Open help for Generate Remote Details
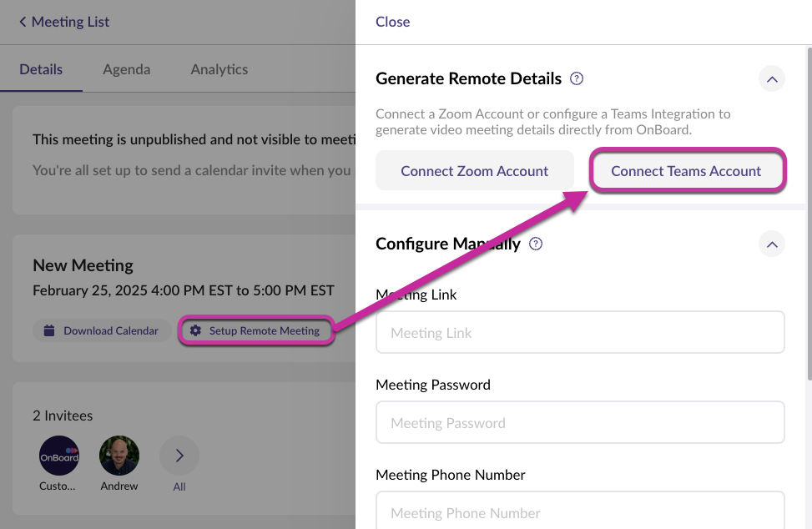Screen dimensions: 812x529 click(x=577, y=78)
